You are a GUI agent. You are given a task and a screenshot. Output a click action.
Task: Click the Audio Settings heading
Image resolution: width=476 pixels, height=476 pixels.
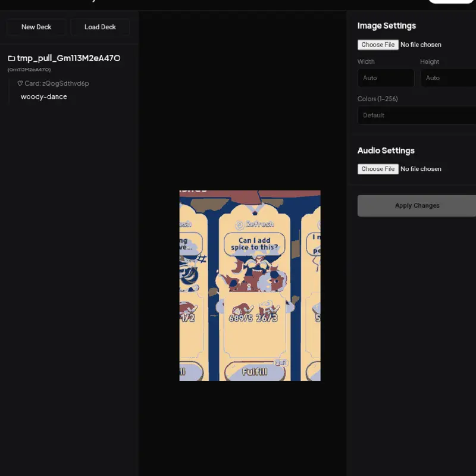386,151
